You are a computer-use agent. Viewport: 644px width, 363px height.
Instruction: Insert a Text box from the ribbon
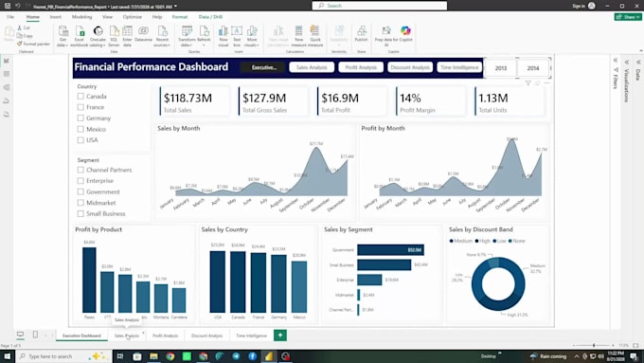[237, 36]
